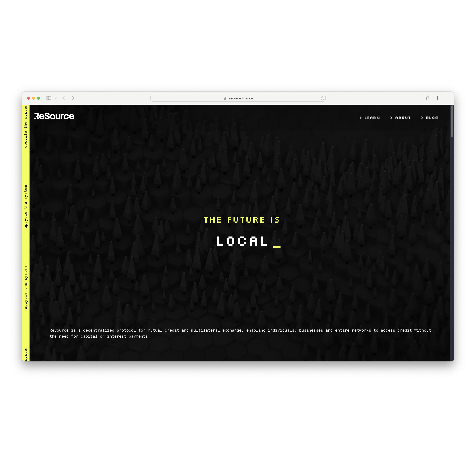
Task: Toggle the browser tab overview button
Action: click(447, 98)
